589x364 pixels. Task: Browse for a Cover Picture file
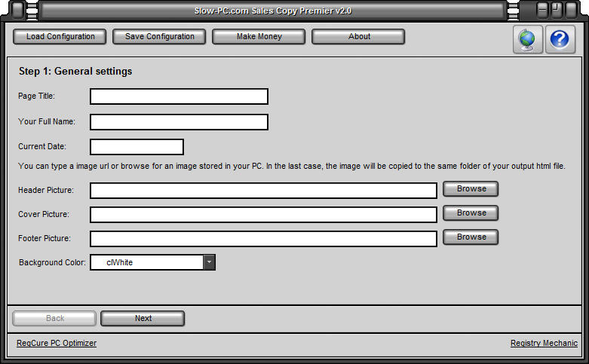(471, 213)
